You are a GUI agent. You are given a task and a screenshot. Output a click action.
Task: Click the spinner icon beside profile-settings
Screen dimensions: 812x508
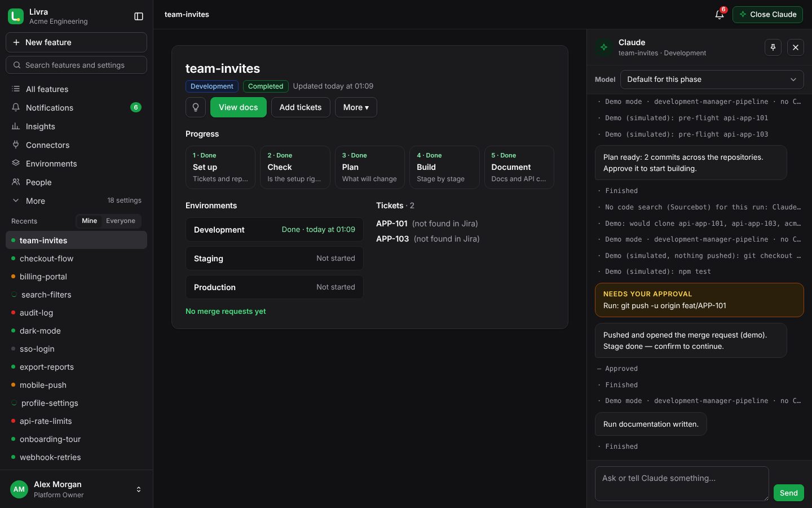[x=14, y=403]
